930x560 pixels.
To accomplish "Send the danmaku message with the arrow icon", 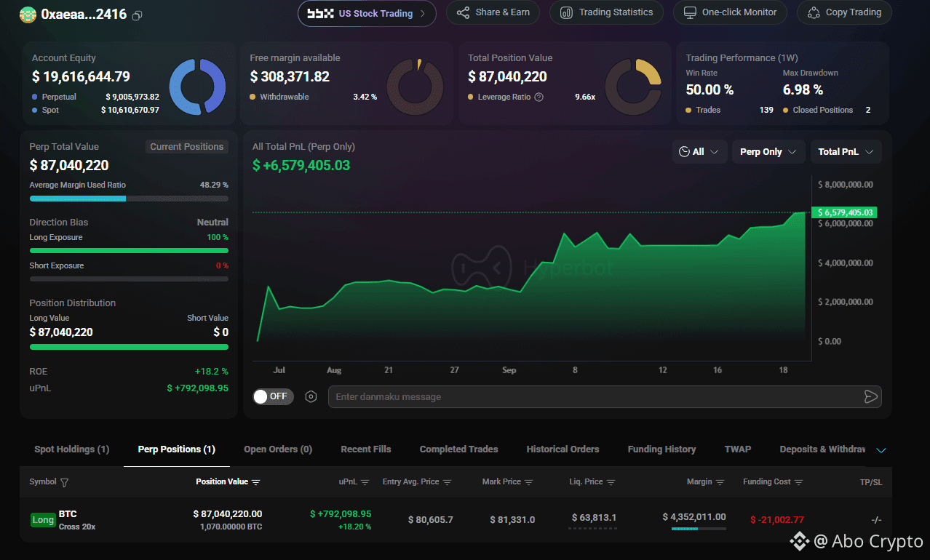I will pyautogui.click(x=870, y=396).
